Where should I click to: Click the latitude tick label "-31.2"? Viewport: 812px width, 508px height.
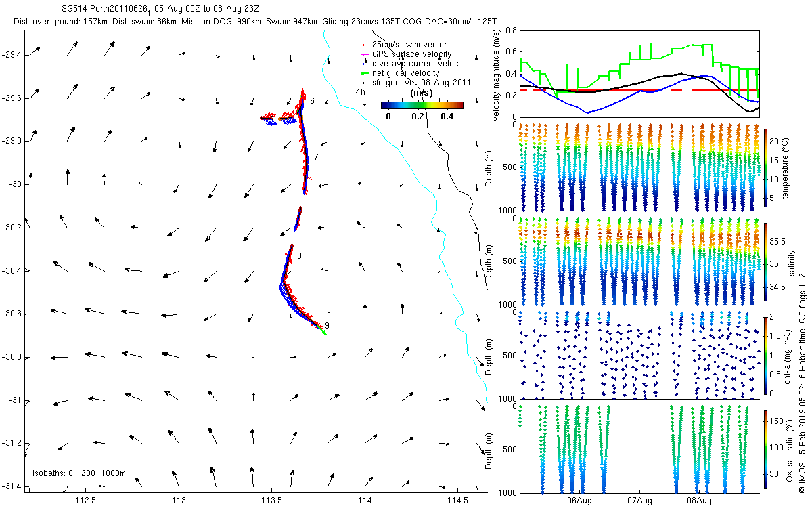tap(12, 443)
